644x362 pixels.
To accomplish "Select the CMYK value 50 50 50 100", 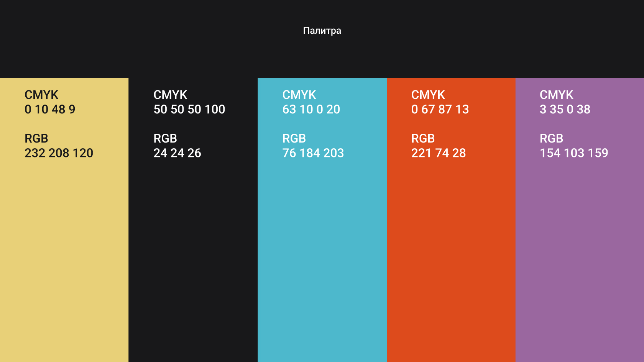I will [189, 110].
